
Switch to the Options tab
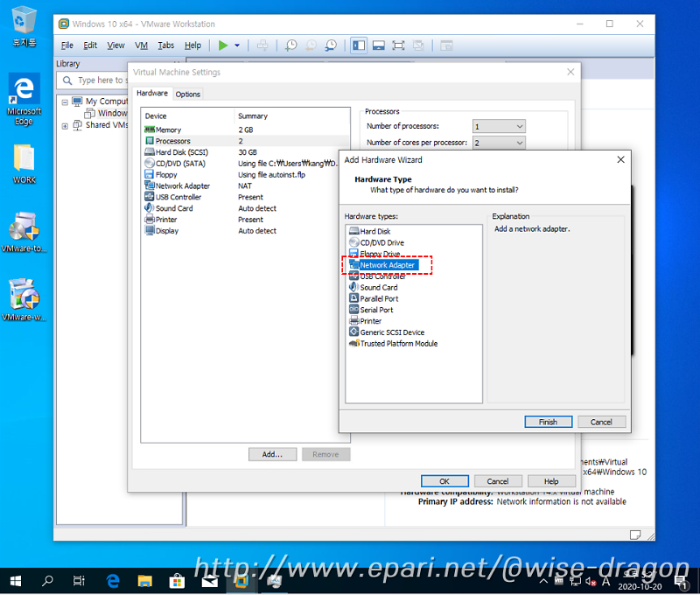[187, 94]
